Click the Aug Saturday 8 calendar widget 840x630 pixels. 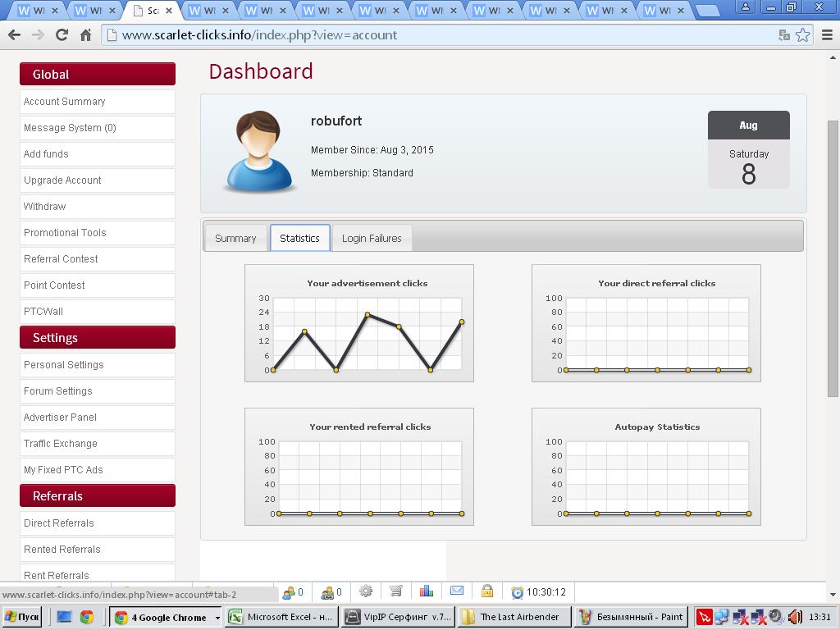(x=748, y=149)
